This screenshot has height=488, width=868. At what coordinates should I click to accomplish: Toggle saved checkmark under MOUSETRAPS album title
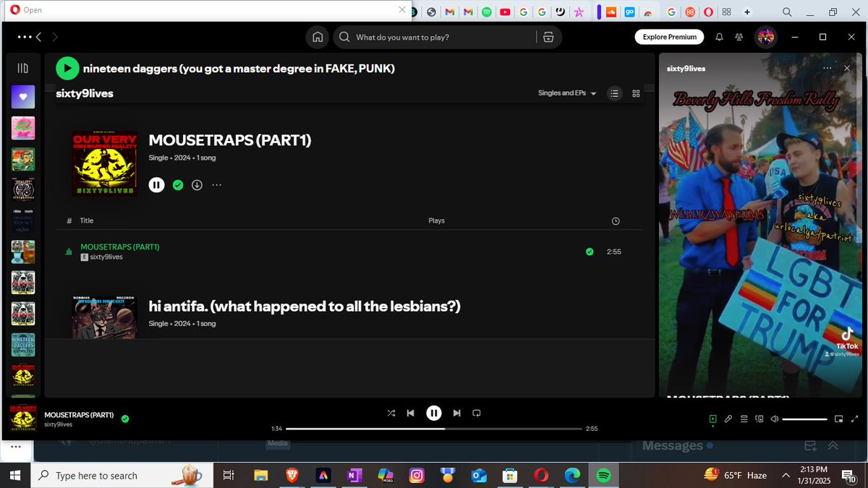point(178,185)
